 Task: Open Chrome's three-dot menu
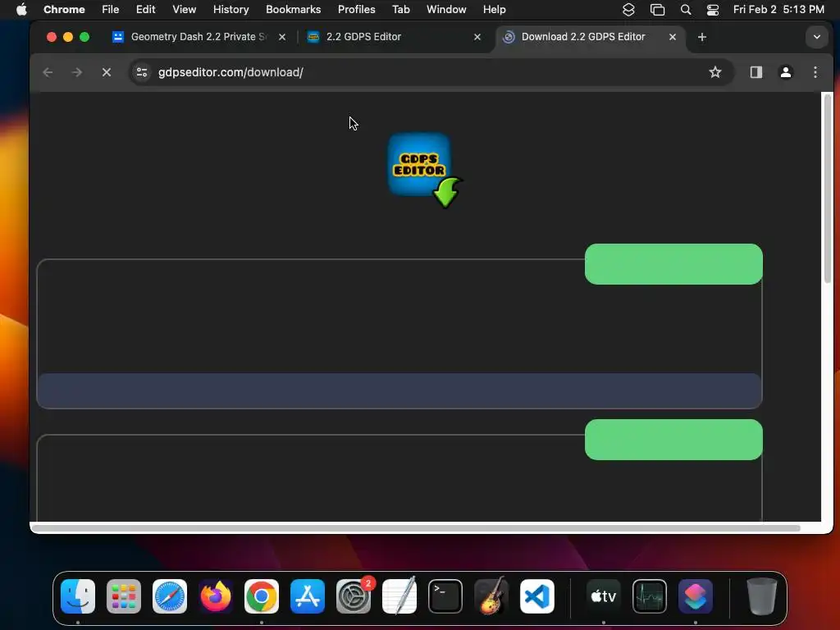coord(815,72)
